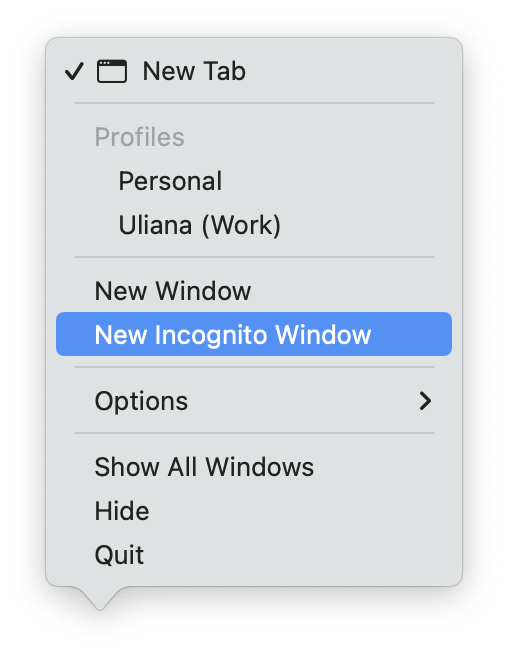Click the menu's pointer tail at the bottom
508x668 pixels.
click(x=100, y=598)
